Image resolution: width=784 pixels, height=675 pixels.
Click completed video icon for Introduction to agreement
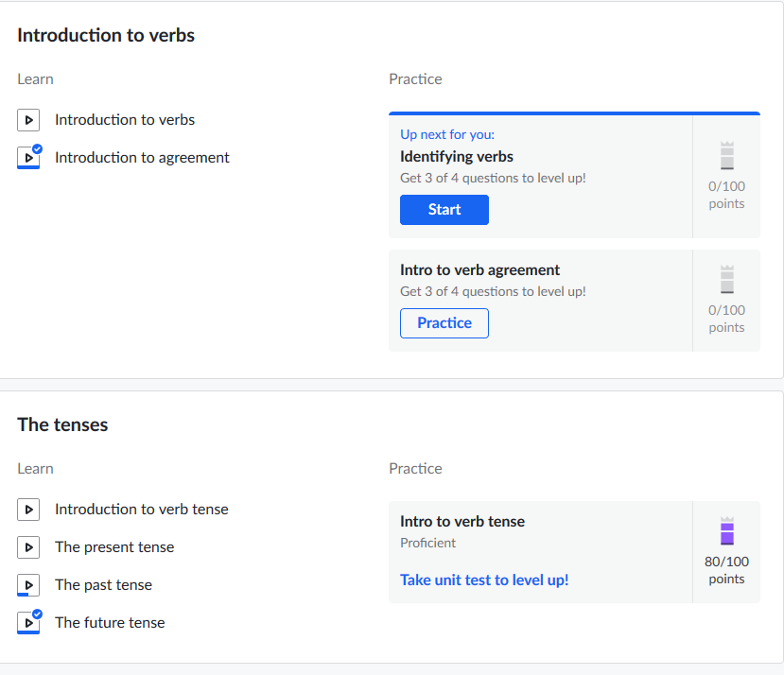(x=28, y=158)
